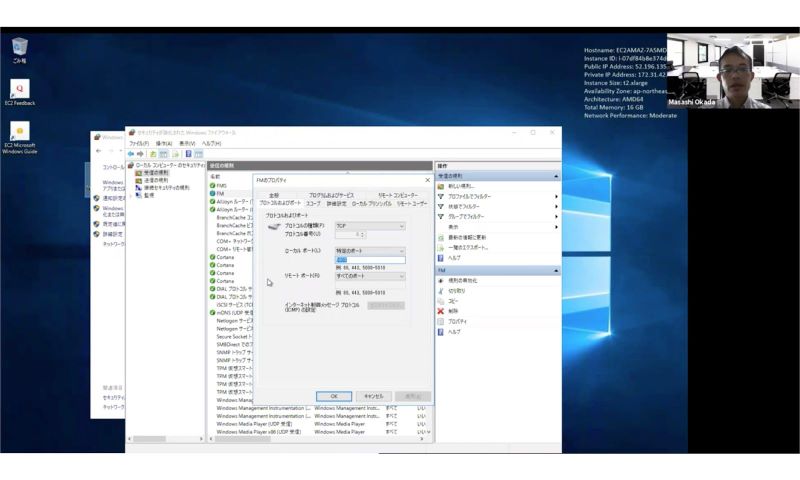Switch to リモート コンピューター tab
800x480 pixels.
pos(398,195)
